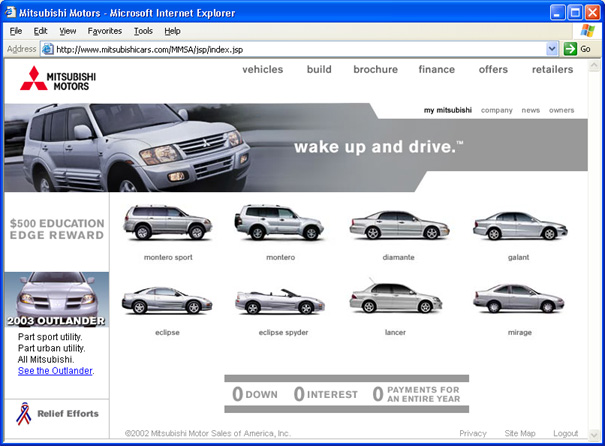Click the scrollbar up arrow

click(593, 65)
